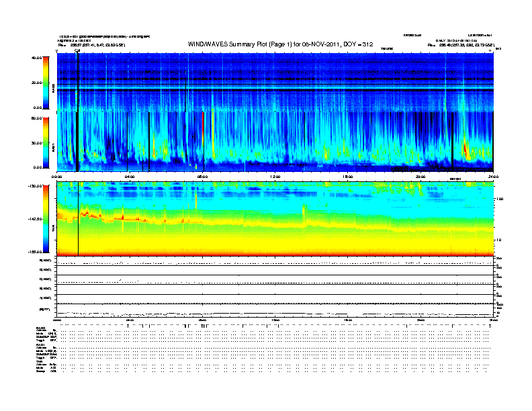The width and height of the screenshot is (532, 411).
Task: Click 20:00 tick below the line plots
Action: click(420, 320)
